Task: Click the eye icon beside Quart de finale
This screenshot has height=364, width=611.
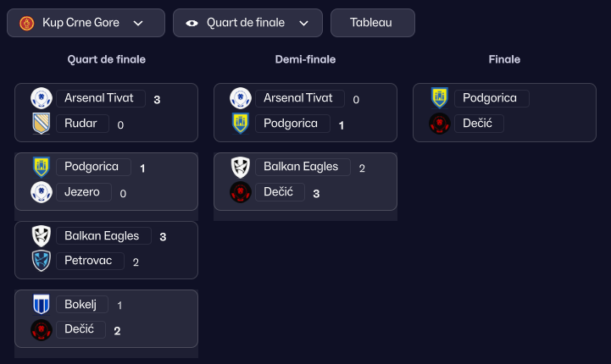Action: coord(192,23)
